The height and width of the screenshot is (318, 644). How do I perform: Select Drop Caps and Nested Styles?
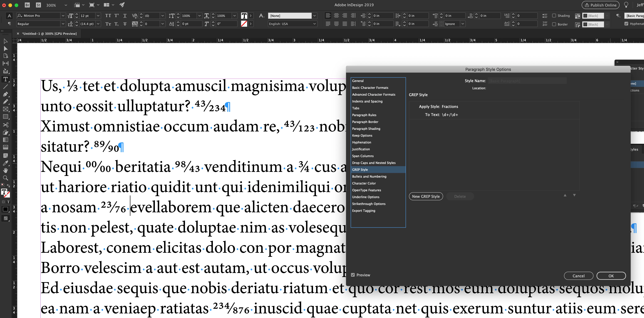(x=374, y=163)
